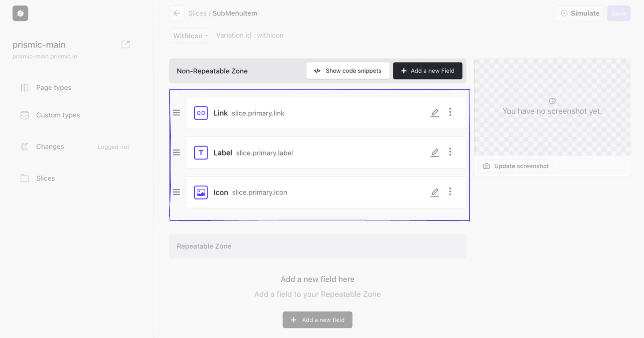Click the Icon image field type icon
The width and height of the screenshot is (644, 338).
[x=201, y=192]
